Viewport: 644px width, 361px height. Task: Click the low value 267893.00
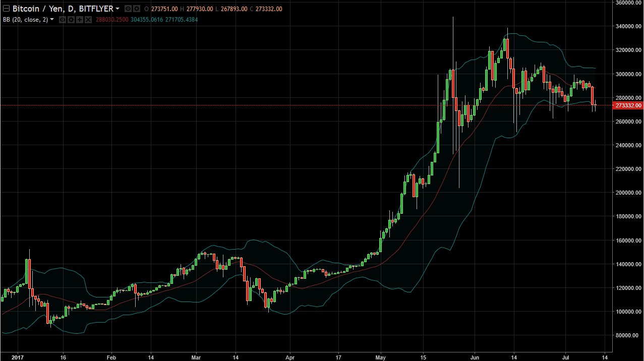(233, 9)
